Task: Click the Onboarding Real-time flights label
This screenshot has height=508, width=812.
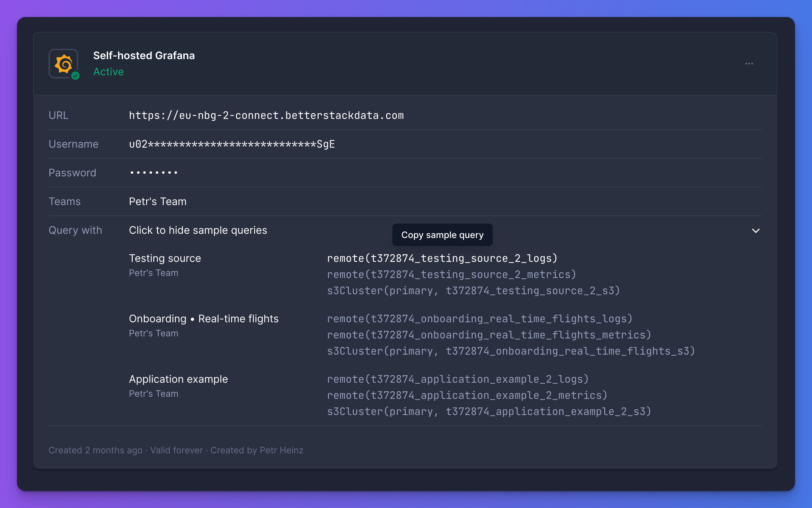Action: (204, 318)
